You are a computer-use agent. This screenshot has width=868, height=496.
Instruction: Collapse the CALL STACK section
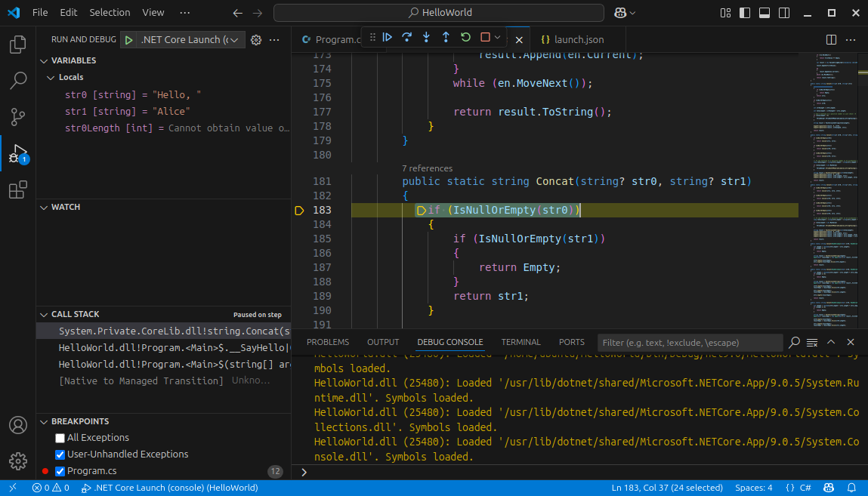pyautogui.click(x=45, y=315)
